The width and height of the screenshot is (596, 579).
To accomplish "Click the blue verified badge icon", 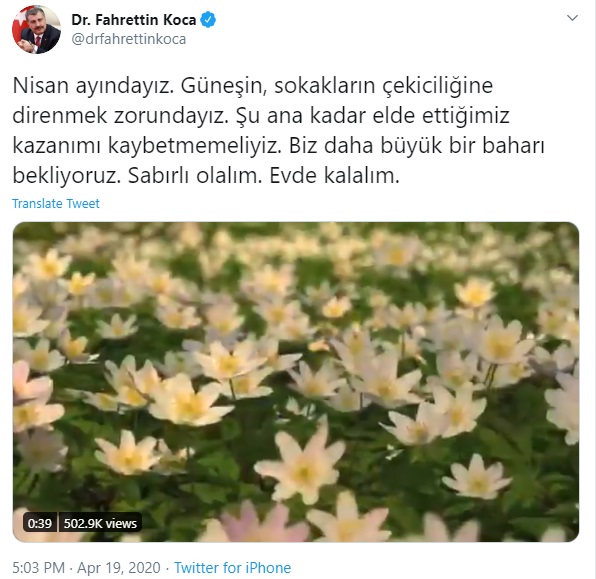I will (x=208, y=20).
